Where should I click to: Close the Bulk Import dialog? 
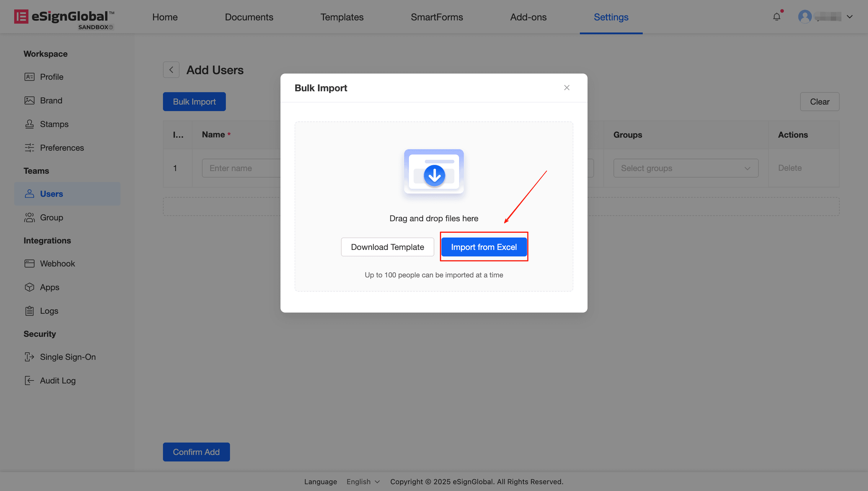click(x=567, y=88)
